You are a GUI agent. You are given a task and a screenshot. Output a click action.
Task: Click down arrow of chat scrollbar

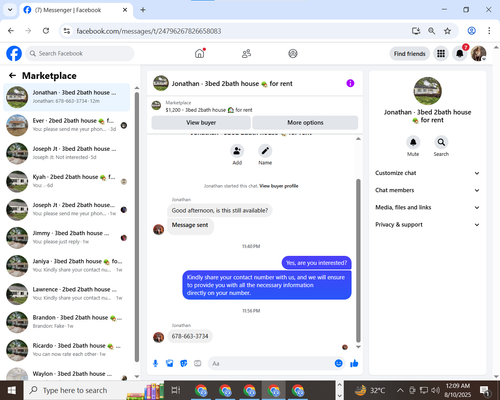click(x=358, y=347)
